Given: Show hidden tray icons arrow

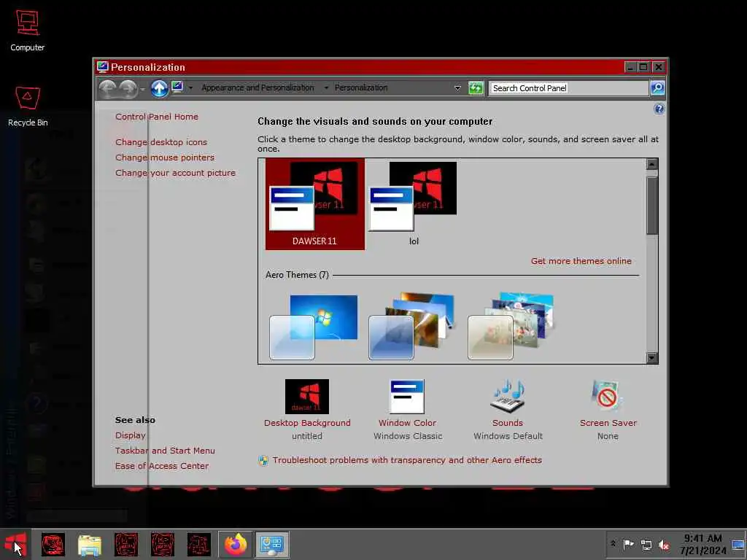Looking at the screenshot, I should pos(613,544).
